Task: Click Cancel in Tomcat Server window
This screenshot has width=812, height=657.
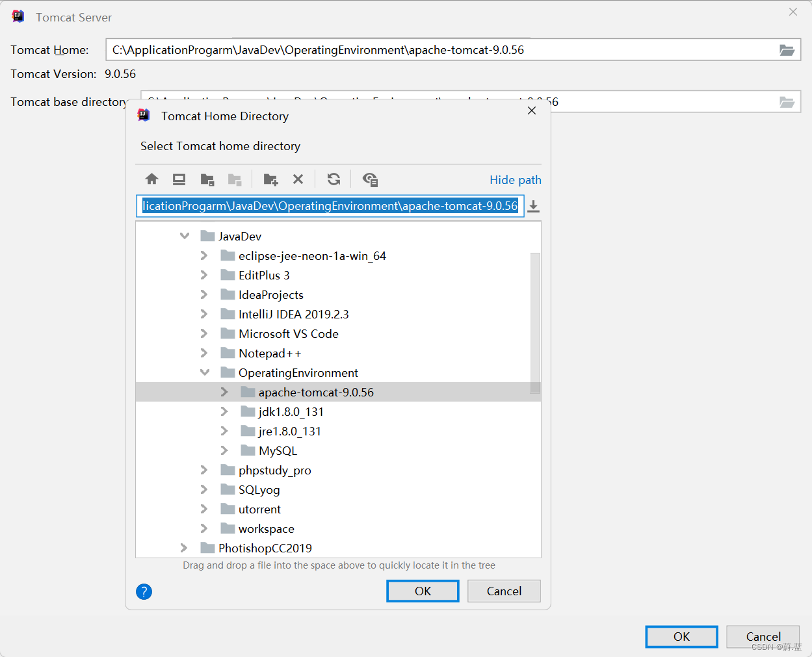Action: pyautogui.click(x=763, y=636)
